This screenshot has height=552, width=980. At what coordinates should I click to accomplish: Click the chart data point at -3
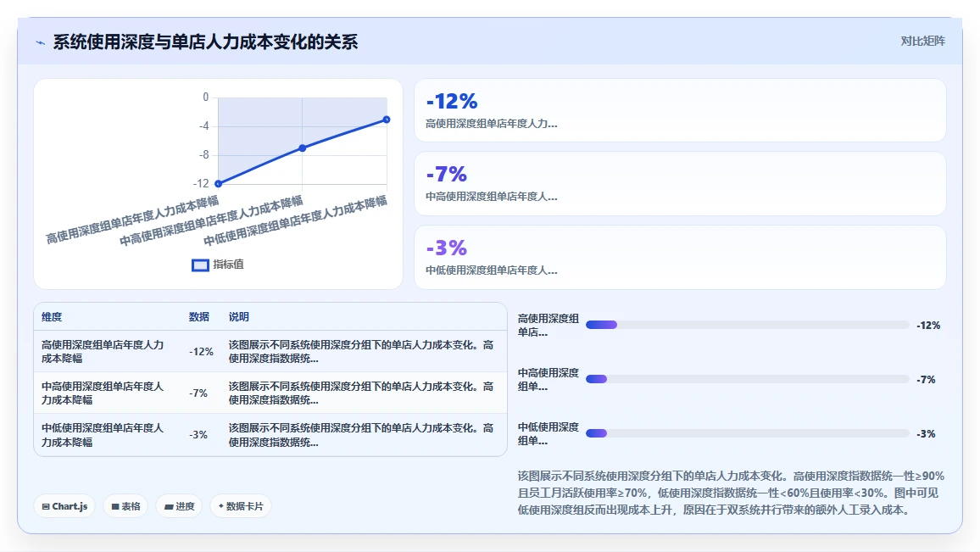[387, 120]
